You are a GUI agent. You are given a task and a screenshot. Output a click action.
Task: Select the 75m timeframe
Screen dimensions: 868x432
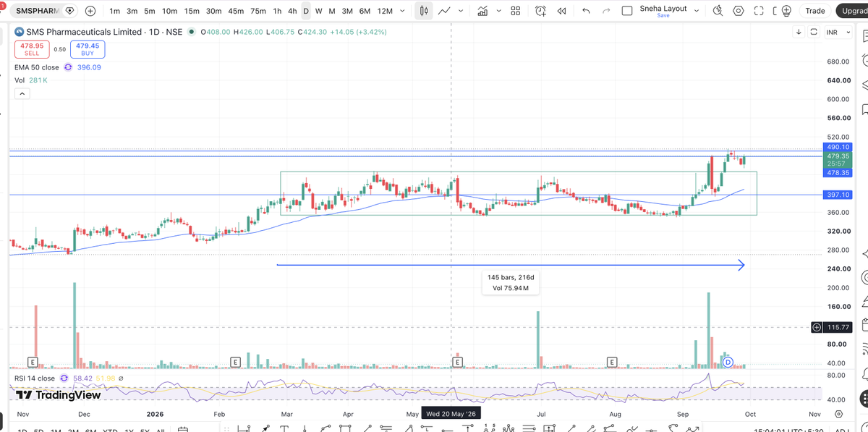(258, 11)
